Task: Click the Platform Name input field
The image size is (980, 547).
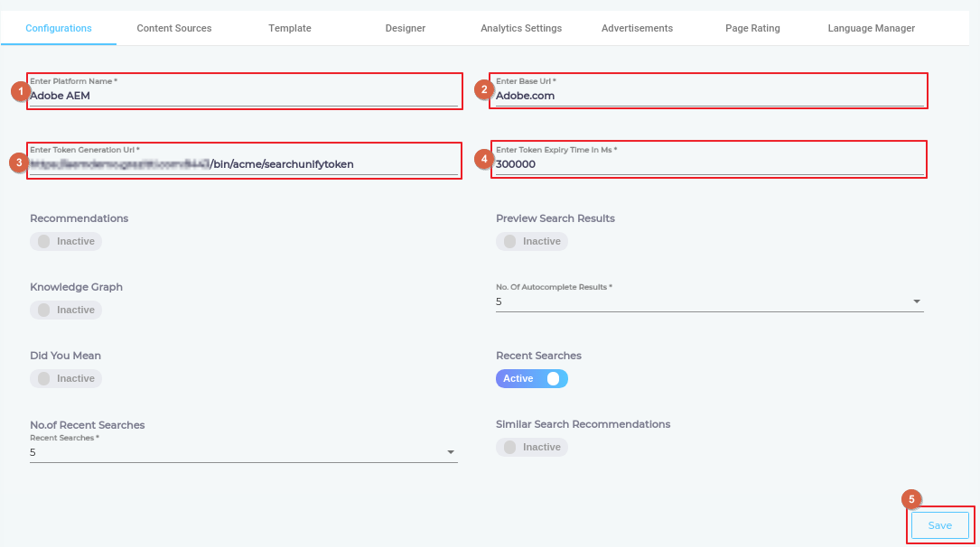Action: click(243, 96)
